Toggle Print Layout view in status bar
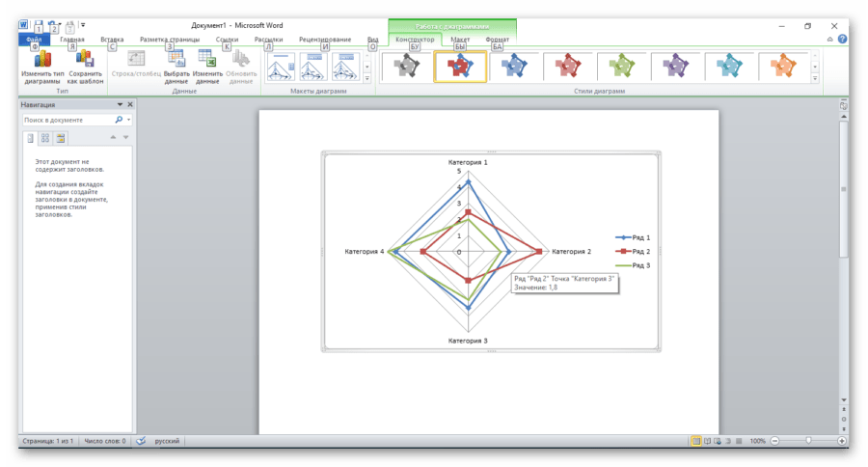This screenshot has width=868, height=467. coord(693,440)
